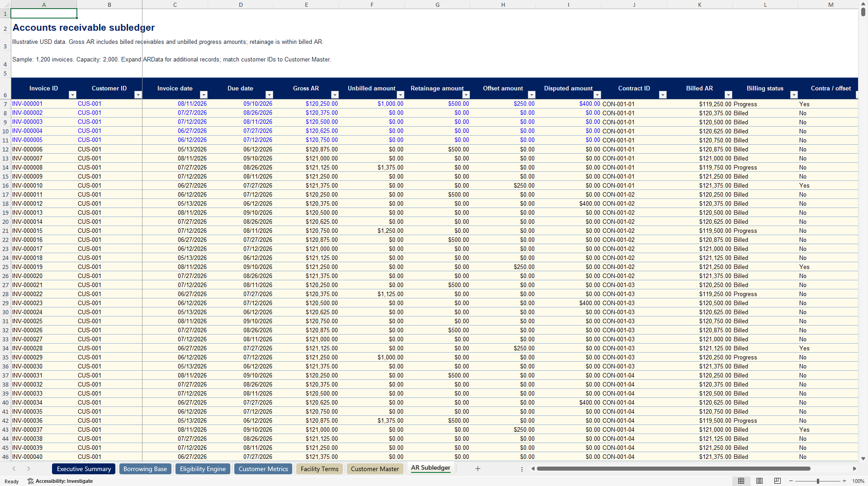This screenshot has width=868, height=486.
Task: Open sheet tab options three-dot menu
Action: tap(522, 469)
